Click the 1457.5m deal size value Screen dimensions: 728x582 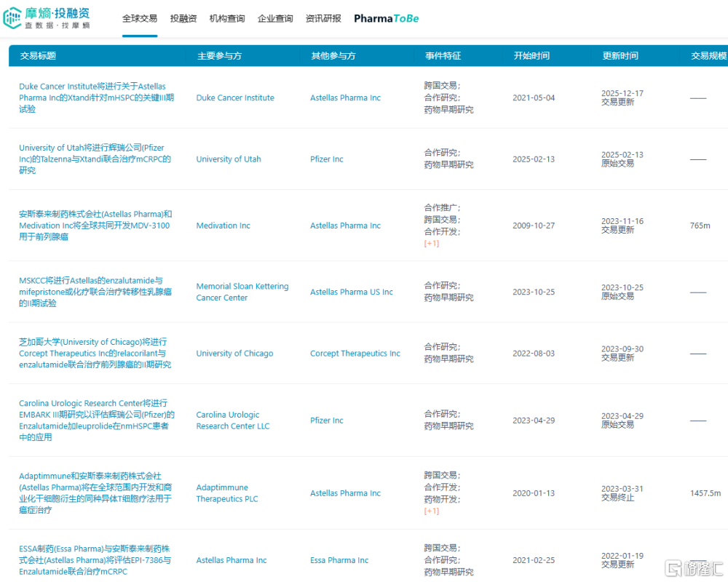tap(705, 493)
